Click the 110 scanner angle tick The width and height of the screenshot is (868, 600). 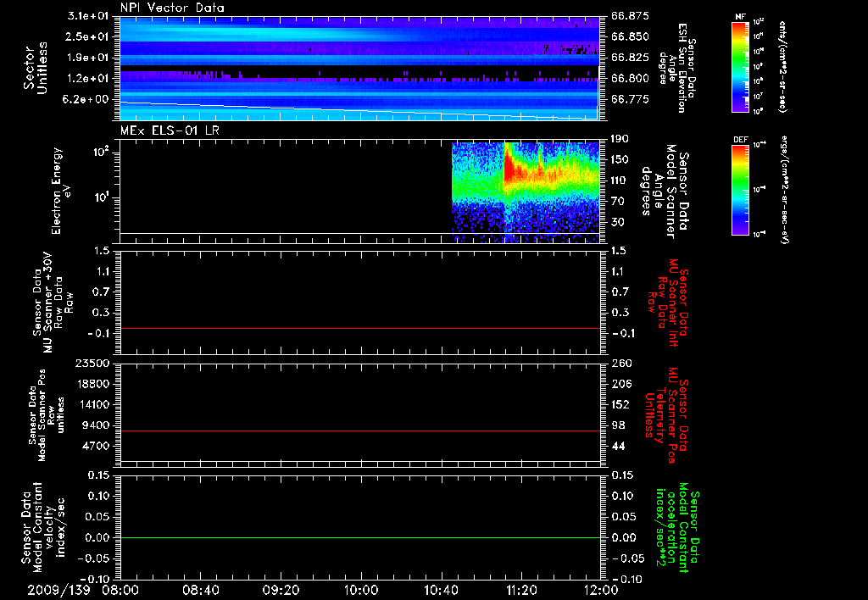pos(620,181)
